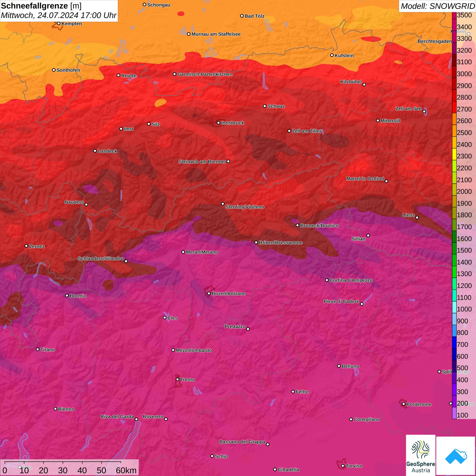The height and width of the screenshot is (476, 476).
Task: Click the Riva del Garda label
Action: pos(117,417)
